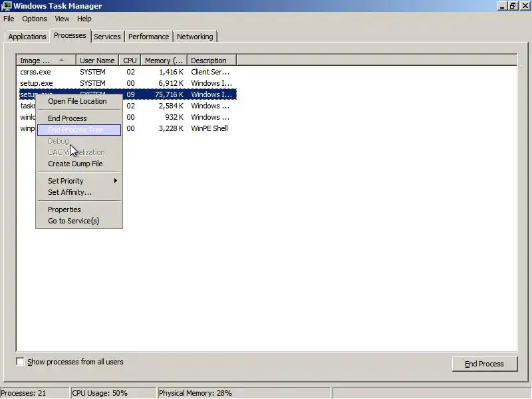The width and height of the screenshot is (532, 399).
Task: Enable Show processes from all users checkbox
Action: tap(21, 362)
